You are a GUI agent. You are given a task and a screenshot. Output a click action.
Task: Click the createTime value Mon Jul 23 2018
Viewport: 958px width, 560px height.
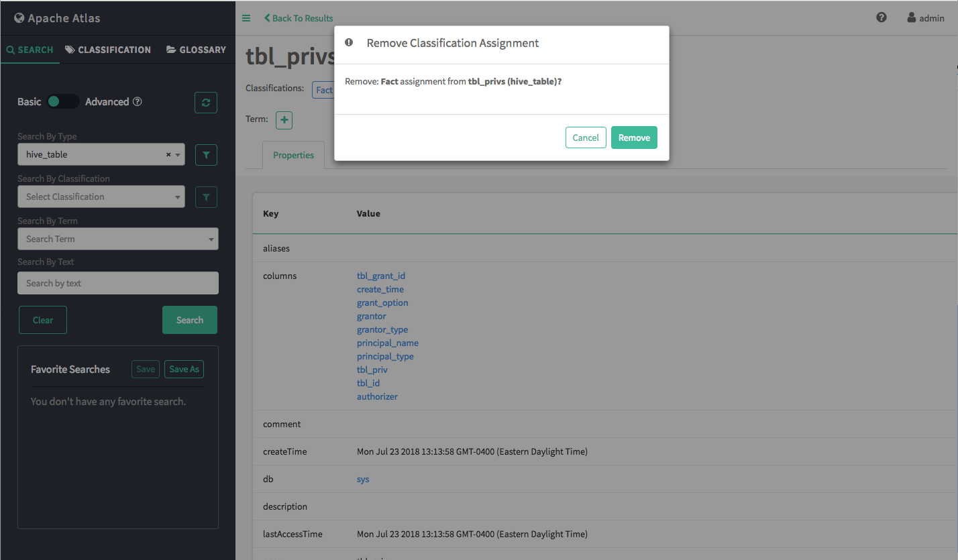(472, 451)
